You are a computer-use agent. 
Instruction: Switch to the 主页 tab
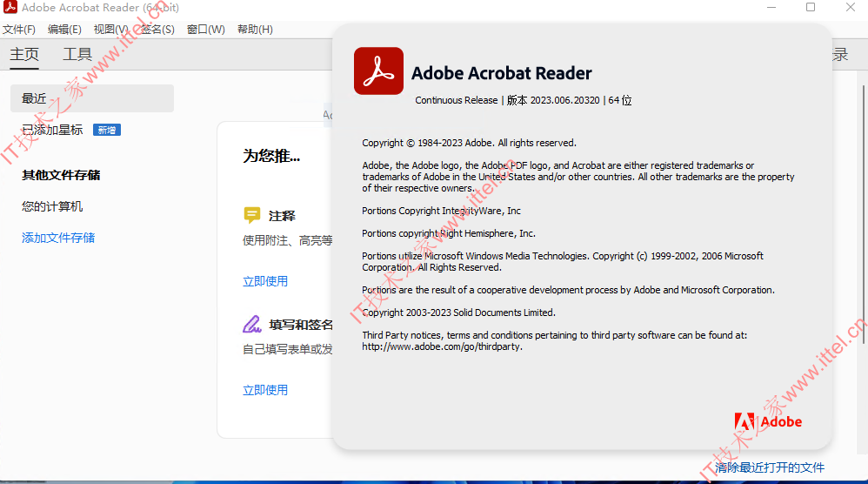[x=24, y=54]
